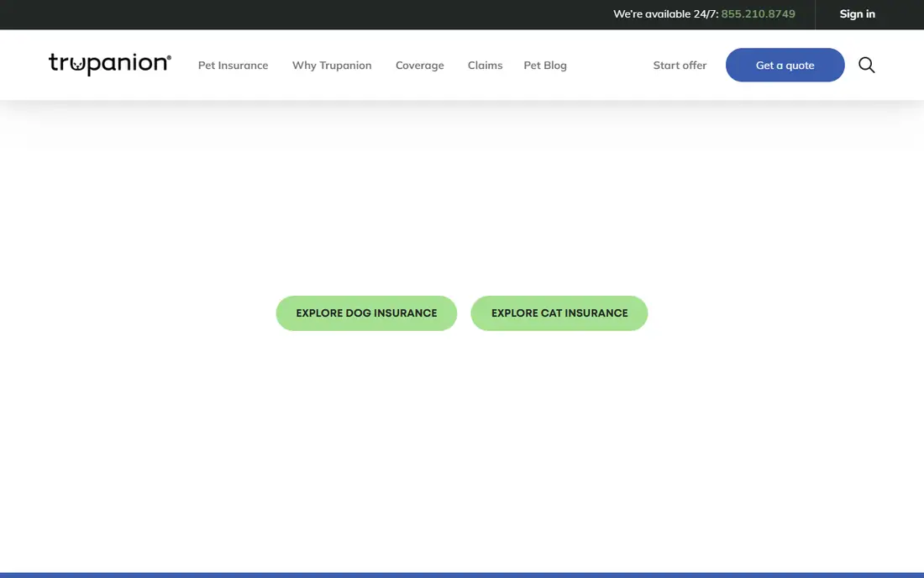
Task: Open the Coverage menu
Action: 419,66
